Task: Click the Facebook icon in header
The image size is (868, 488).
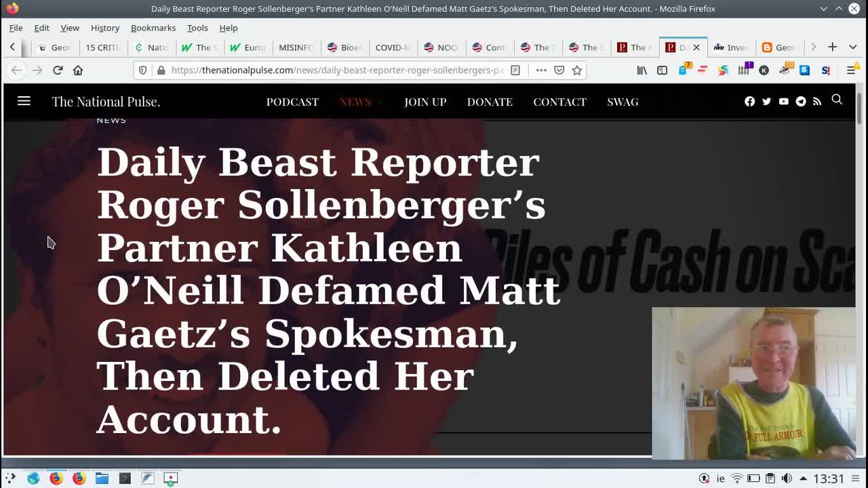Action: (x=749, y=102)
